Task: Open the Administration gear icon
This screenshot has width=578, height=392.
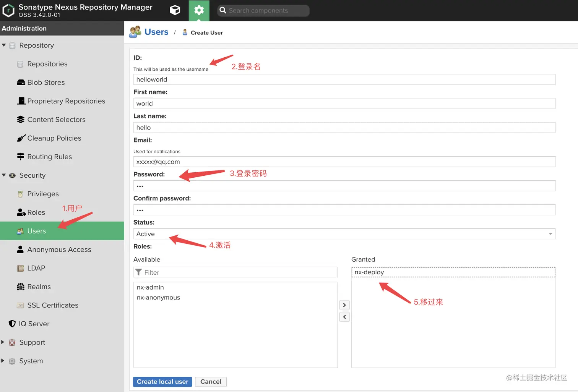Action: (199, 10)
